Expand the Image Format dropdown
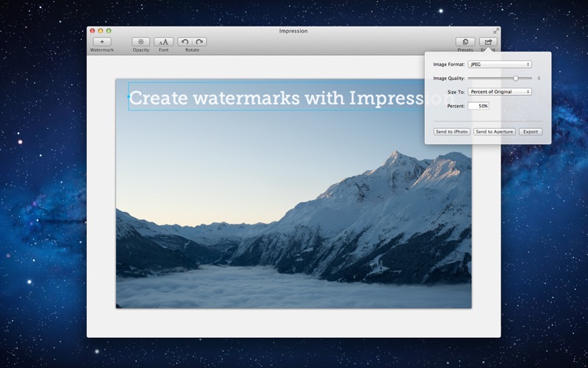This screenshot has height=368, width=588. tap(499, 65)
